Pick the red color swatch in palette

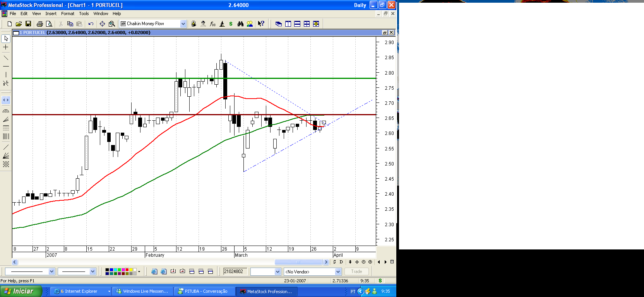(127, 270)
